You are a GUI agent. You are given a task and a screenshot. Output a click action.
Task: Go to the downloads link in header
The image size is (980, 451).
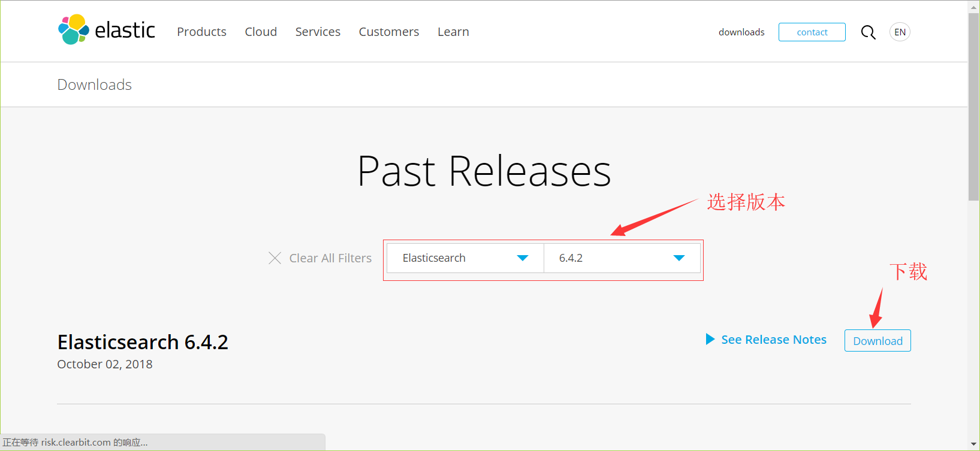coord(741,32)
